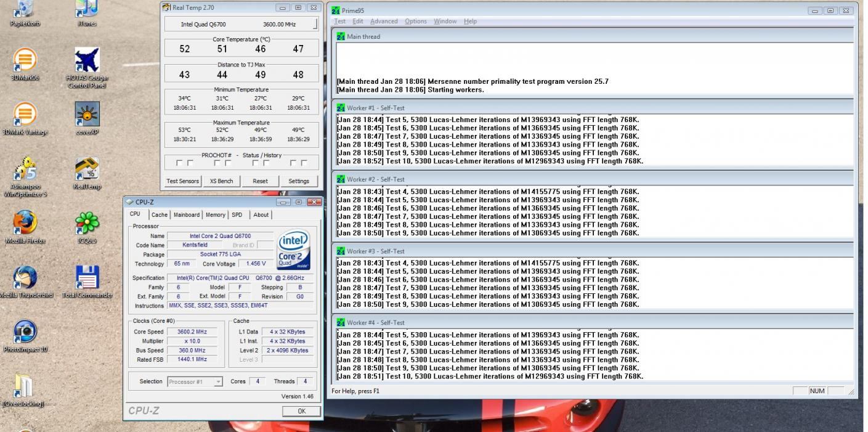Screen dimensions: 868x432
Task: Toggle first core's PROCHOT history checkbox
Action: [190, 163]
